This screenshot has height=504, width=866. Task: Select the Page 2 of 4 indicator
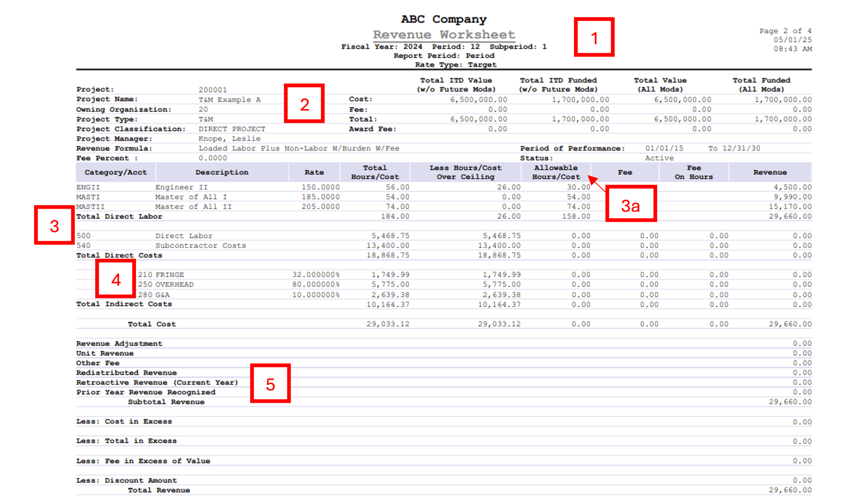[785, 30]
